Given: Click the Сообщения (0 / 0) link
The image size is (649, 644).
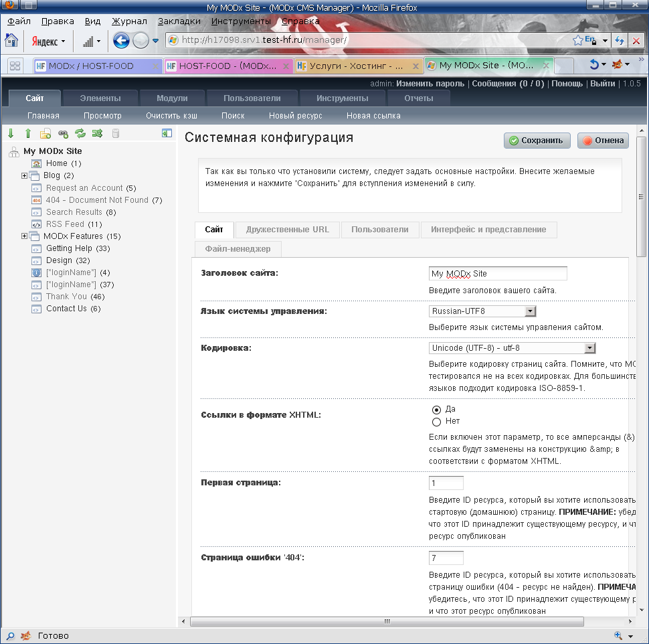Looking at the screenshot, I should (x=508, y=83).
